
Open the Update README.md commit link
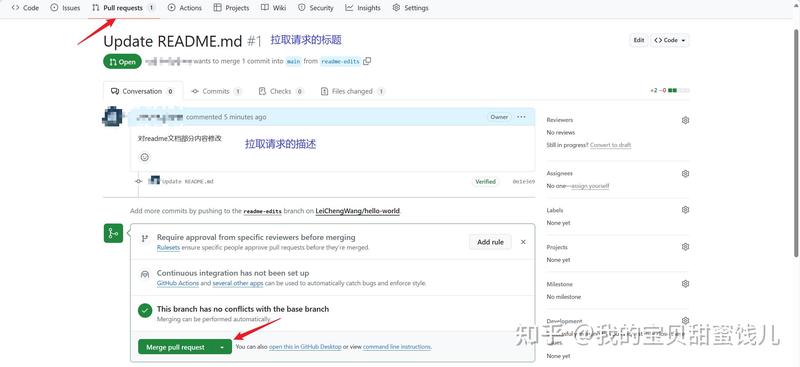click(188, 181)
